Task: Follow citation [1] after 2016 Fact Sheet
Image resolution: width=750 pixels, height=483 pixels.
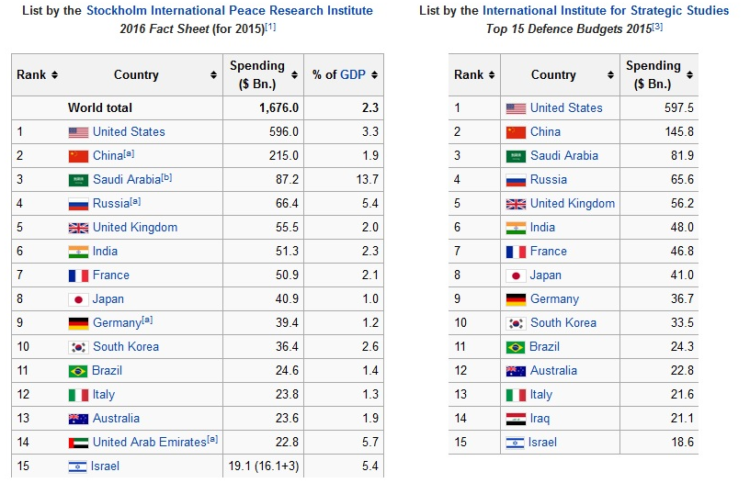Action: point(270,27)
